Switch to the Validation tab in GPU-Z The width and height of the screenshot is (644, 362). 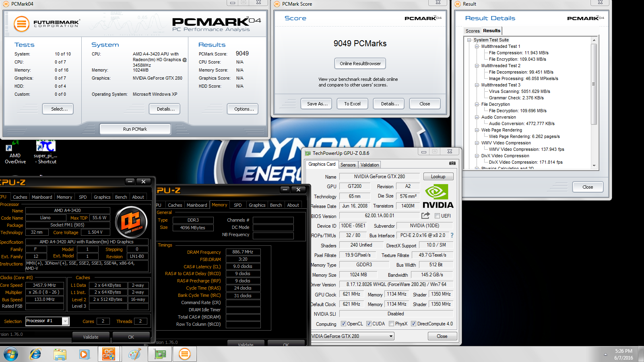click(x=369, y=165)
